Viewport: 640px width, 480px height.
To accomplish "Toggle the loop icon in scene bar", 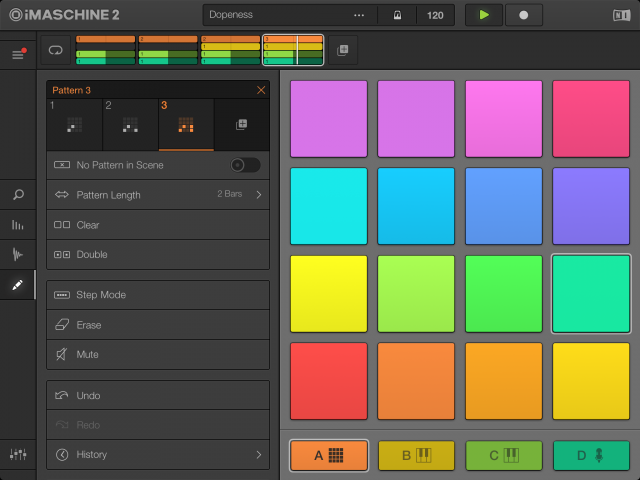I will pyautogui.click(x=54, y=49).
